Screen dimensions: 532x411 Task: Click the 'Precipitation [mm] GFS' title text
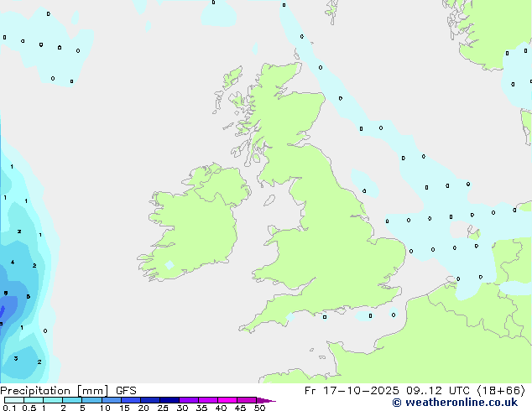(68, 391)
